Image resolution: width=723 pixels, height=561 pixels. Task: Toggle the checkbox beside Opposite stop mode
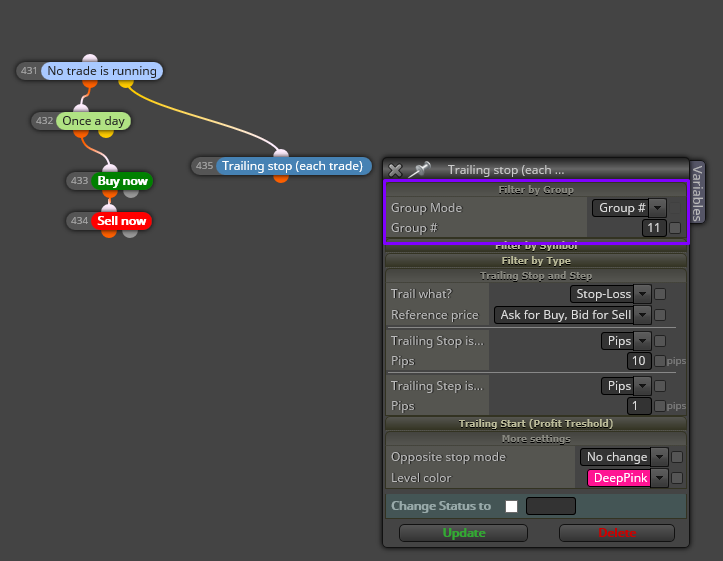677,457
